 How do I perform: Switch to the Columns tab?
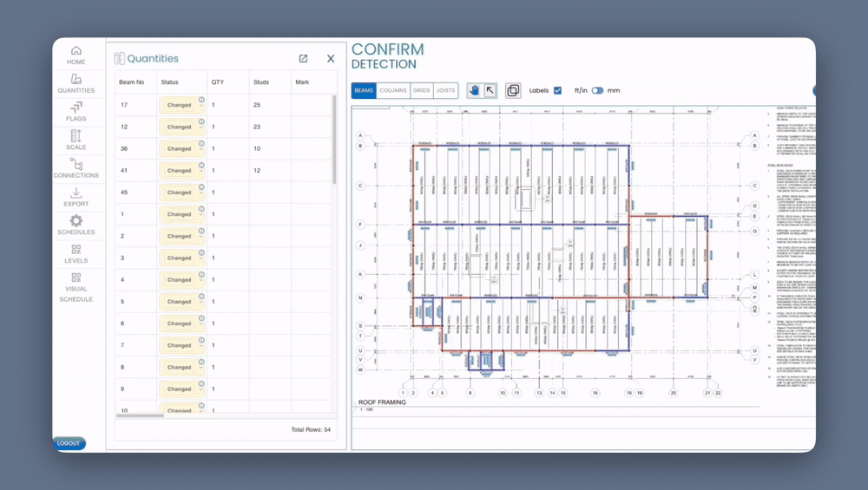point(392,90)
